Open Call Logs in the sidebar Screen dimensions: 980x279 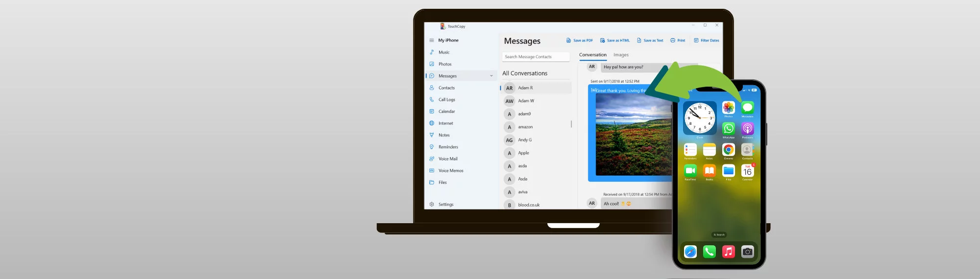(447, 99)
